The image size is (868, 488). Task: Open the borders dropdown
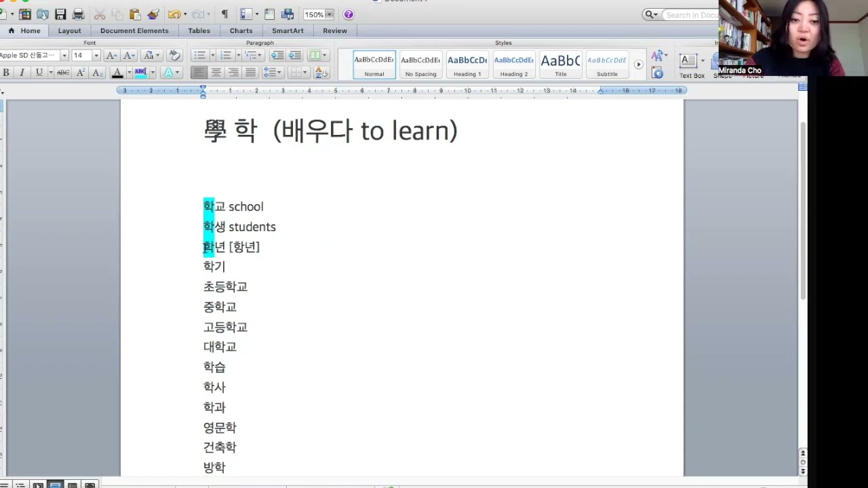click(298, 73)
